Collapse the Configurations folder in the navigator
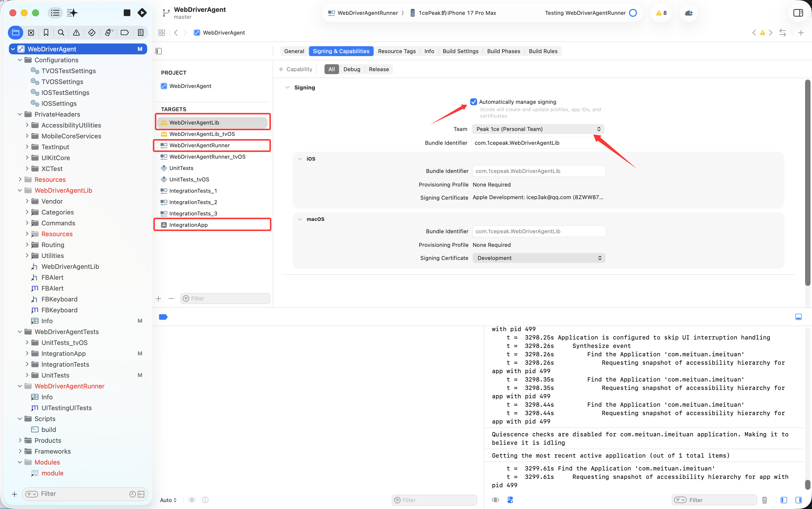The height and width of the screenshot is (509, 812). [20, 60]
